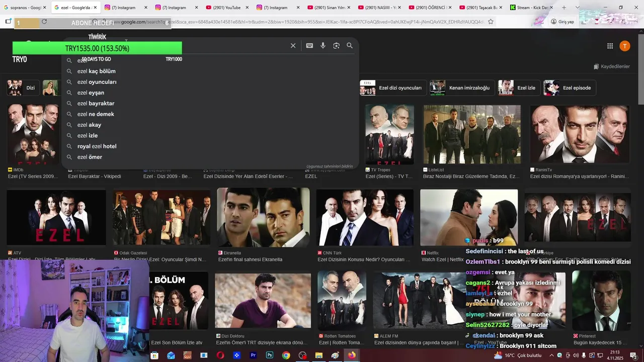The height and width of the screenshot is (362, 644).
Task: Choose suggestion ezel bayraktar
Action: click(x=210, y=104)
